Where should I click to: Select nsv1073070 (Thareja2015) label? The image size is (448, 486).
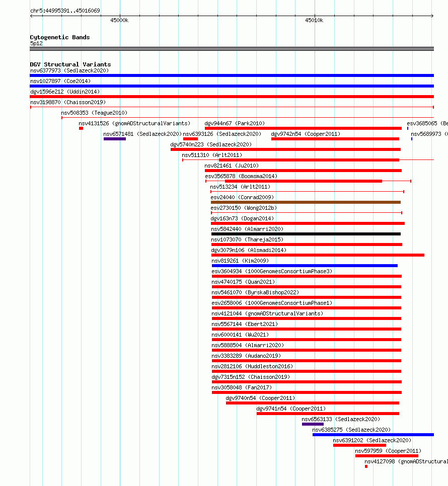tap(248, 239)
